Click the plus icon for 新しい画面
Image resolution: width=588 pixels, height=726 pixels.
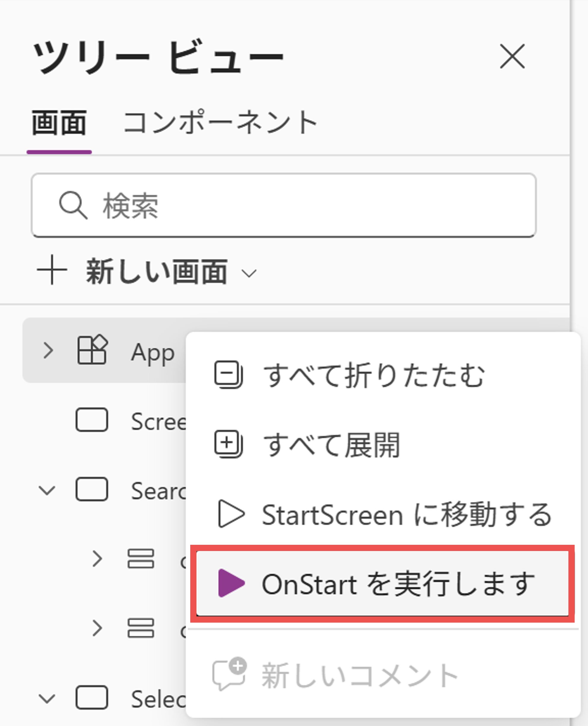pyautogui.click(x=52, y=271)
